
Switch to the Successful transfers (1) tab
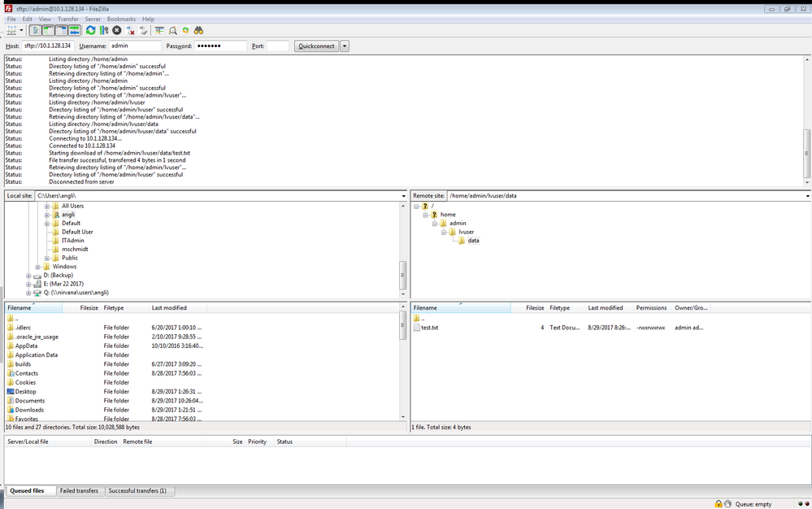tap(137, 491)
